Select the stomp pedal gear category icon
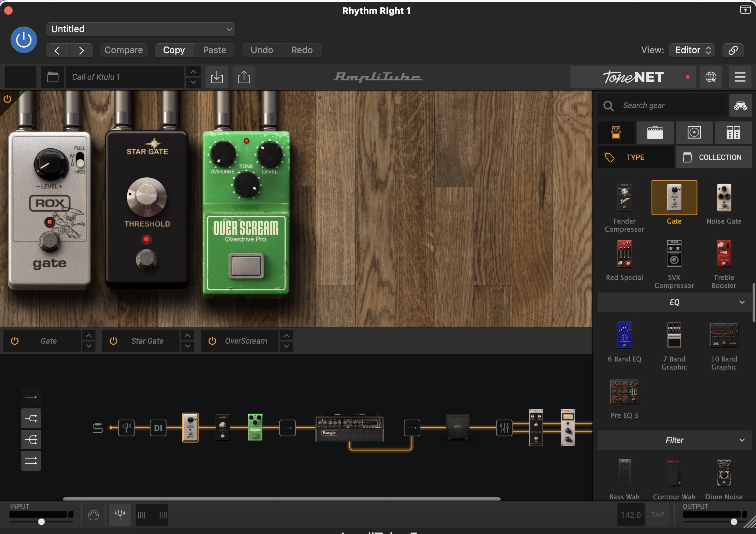Image resolution: width=756 pixels, height=534 pixels. 616,133
